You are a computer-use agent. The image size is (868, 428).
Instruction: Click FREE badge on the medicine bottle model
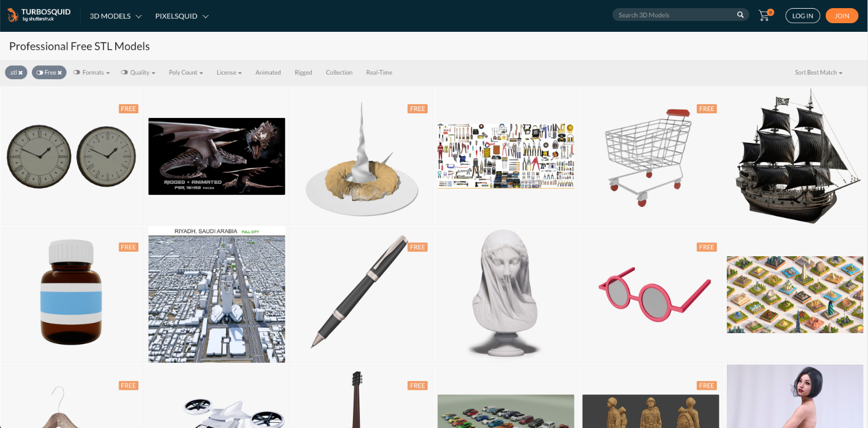(x=128, y=247)
